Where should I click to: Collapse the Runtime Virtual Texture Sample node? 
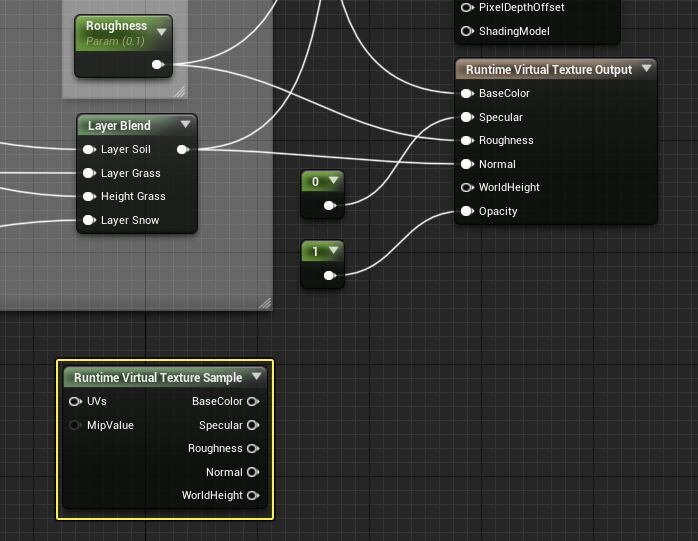coord(257,377)
